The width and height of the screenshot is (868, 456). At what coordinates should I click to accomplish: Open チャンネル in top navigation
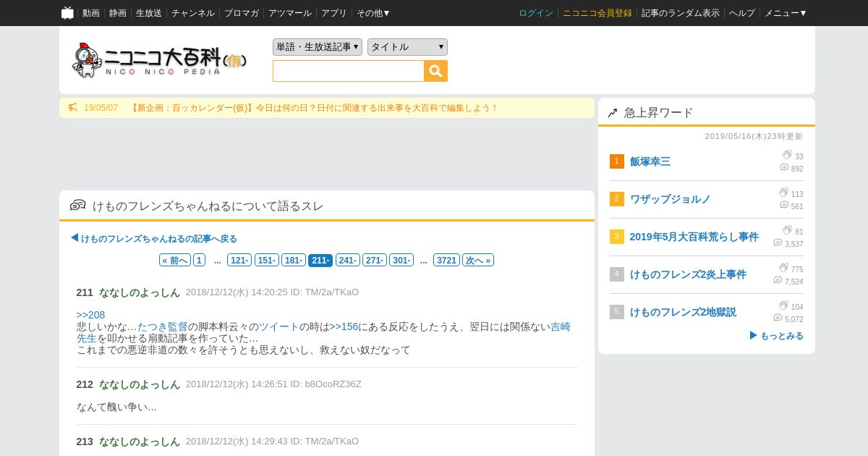[x=193, y=13]
